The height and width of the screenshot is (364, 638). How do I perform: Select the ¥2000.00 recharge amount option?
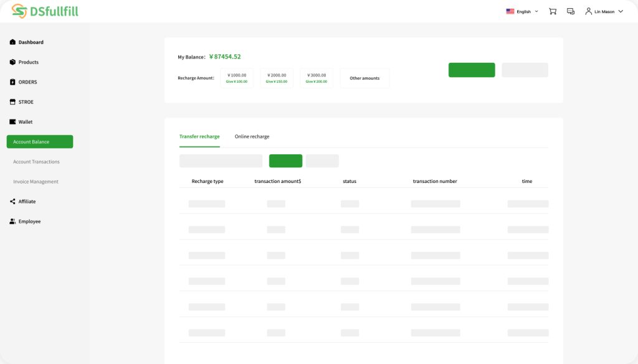click(x=277, y=78)
